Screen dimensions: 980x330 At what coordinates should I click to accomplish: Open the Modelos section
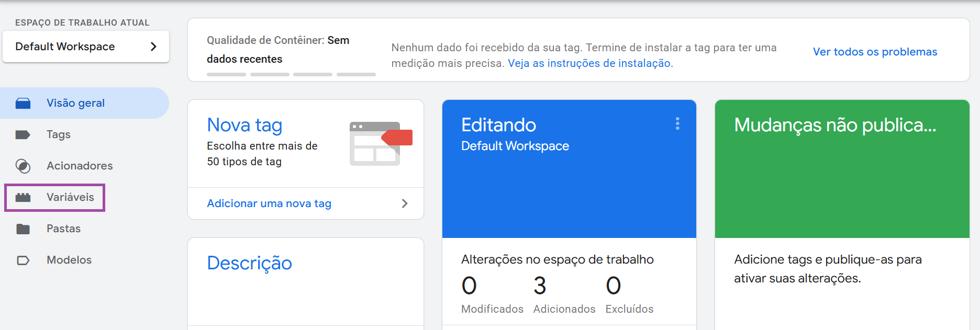84,260
